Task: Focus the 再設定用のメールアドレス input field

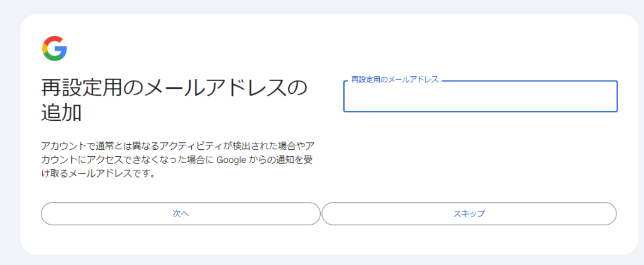Action: tap(480, 98)
